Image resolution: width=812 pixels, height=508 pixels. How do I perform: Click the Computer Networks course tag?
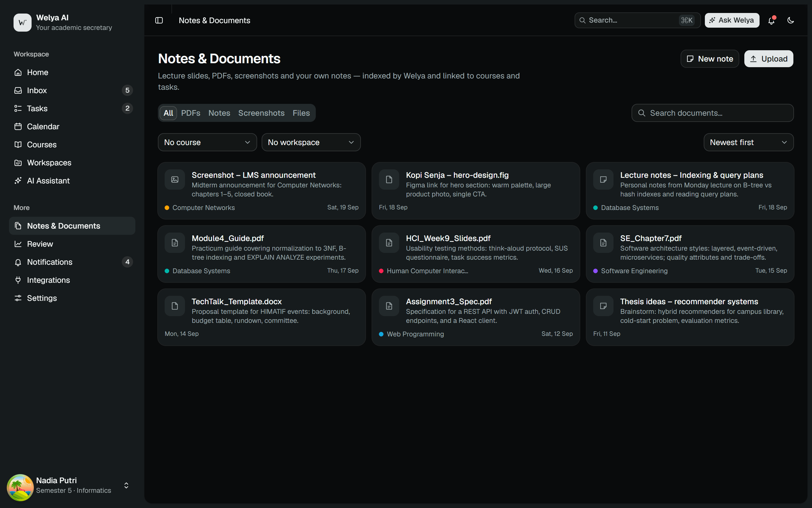(x=200, y=208)
